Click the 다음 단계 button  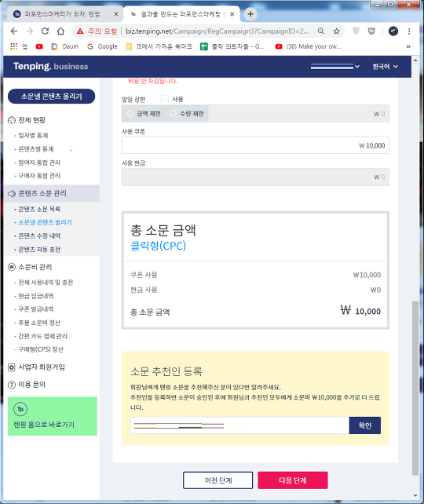coord(293,480)
